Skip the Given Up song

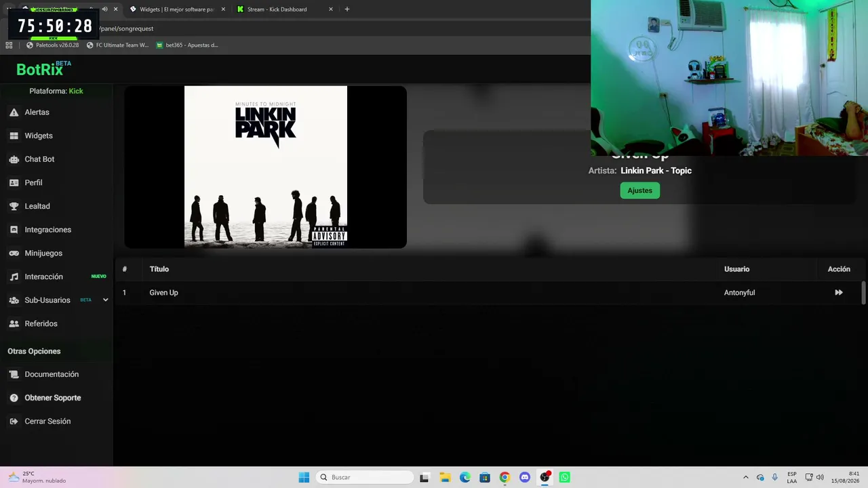coord(839,293)
